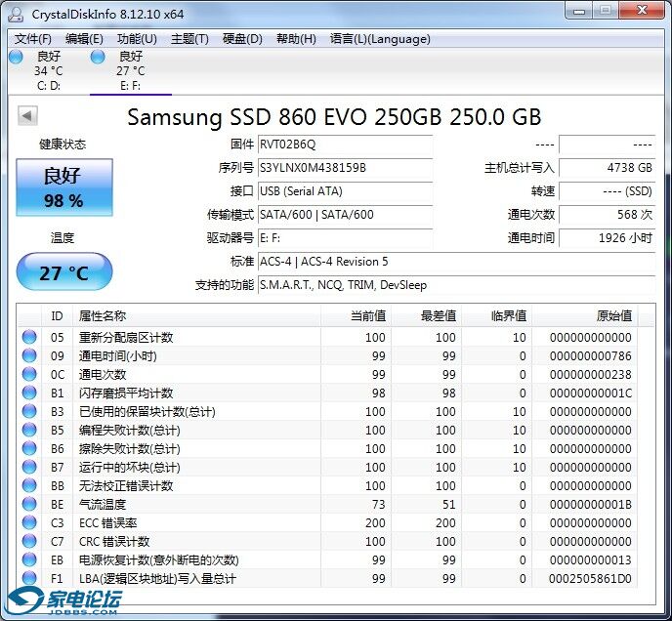Click status orb for attribute B7
Image resolution: width=672 pixels, height=621 pixels.
point(29,467)
